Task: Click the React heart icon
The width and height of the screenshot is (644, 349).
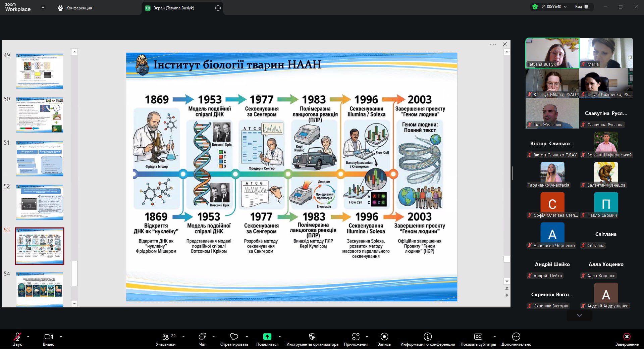Action: click(x=234, y=337)
